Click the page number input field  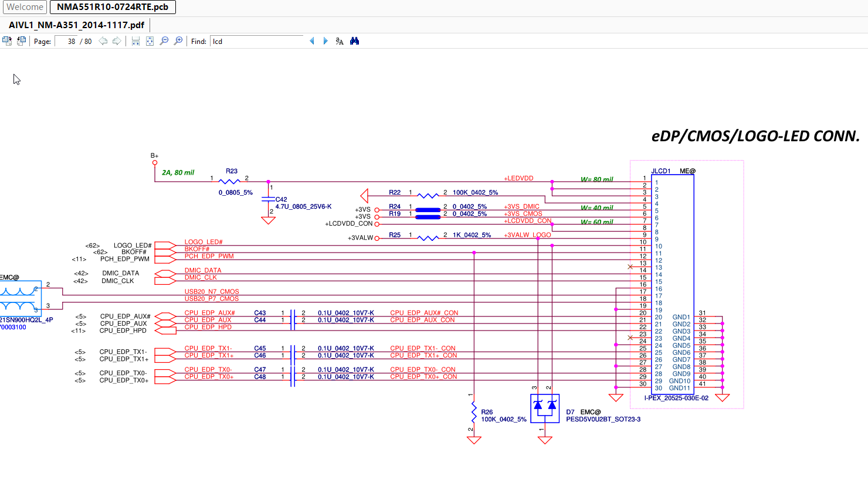coord(66,42)
